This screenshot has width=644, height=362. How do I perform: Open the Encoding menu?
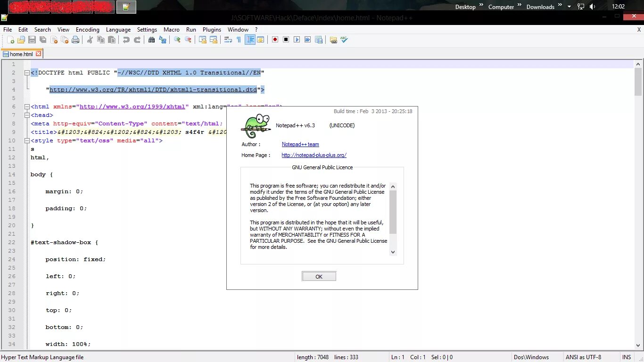coord(88,29)
